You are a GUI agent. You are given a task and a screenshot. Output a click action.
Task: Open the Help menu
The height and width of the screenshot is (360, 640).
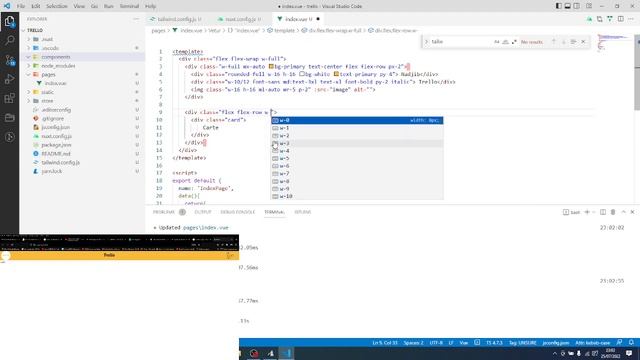tap(151, 6)
